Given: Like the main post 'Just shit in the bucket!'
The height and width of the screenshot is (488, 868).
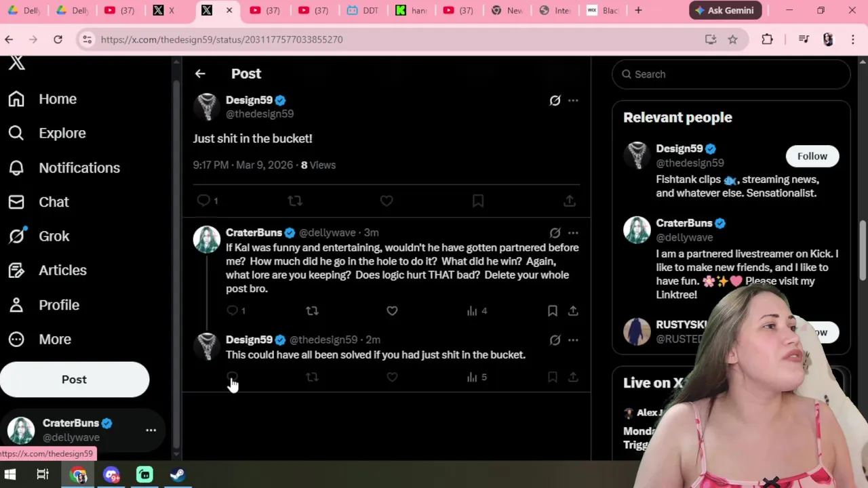Looking at the screenshot, I should click(387, 201).
